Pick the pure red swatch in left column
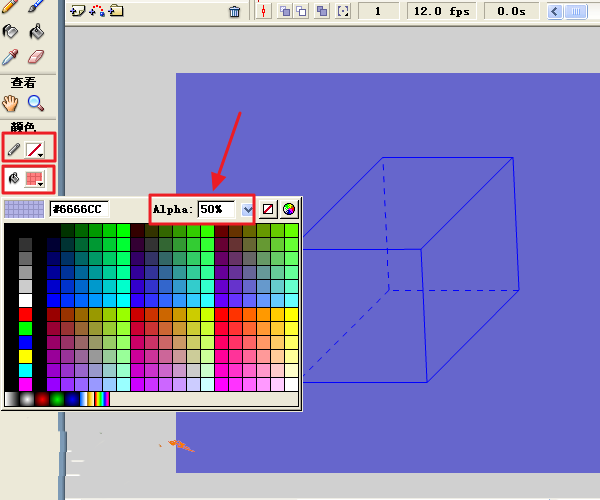Image resolution: width=600 pixels, height=500 pixels. (26, 314)
